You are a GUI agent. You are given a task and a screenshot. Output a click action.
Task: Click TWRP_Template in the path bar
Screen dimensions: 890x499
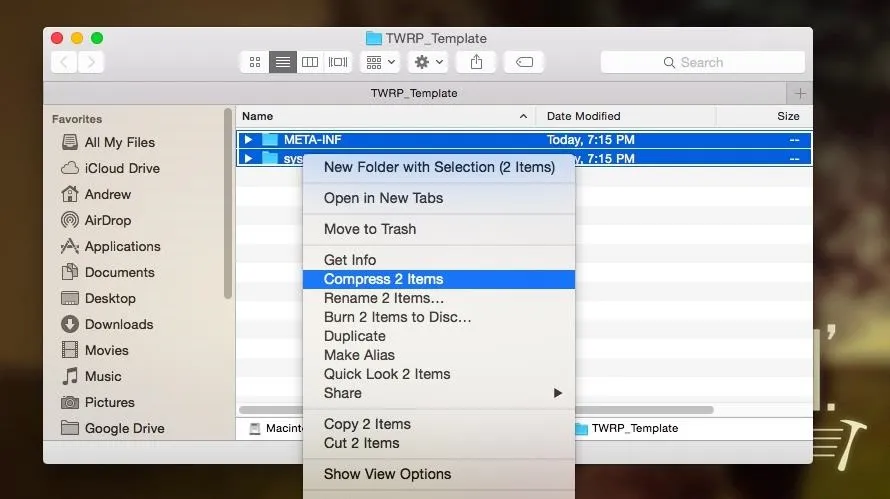(634, 428)
